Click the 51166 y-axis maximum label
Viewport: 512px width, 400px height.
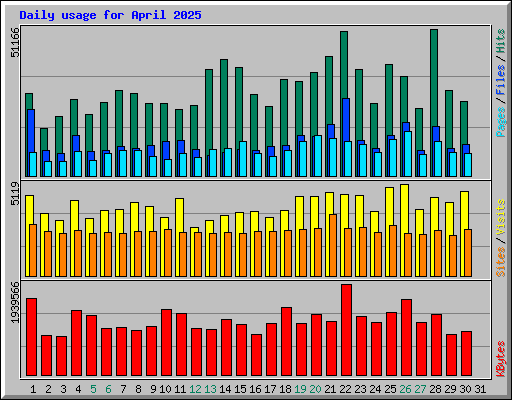click(x=15, y=42)
